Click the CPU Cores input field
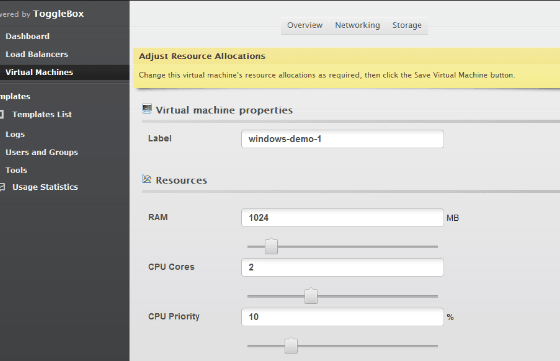This screenshot has height=361, width=560. click(342, 267)
